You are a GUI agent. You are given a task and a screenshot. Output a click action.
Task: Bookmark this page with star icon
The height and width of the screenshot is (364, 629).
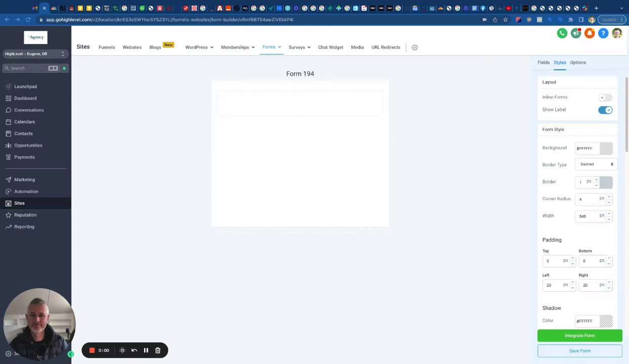pyautogui.click(x=505, y=20)
